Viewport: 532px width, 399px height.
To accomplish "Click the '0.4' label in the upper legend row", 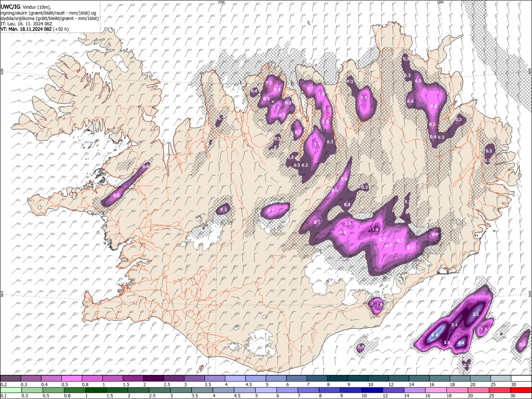I will pos(44,384).
